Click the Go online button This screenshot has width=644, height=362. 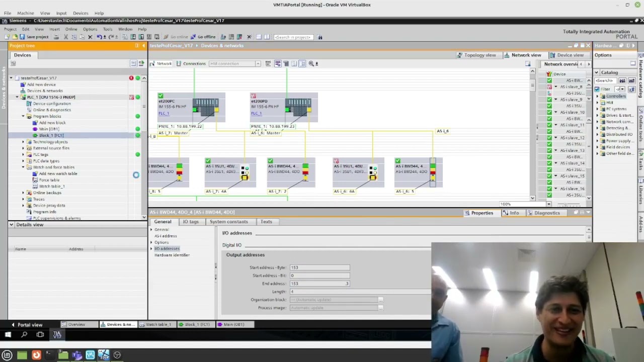pos(176,37)
